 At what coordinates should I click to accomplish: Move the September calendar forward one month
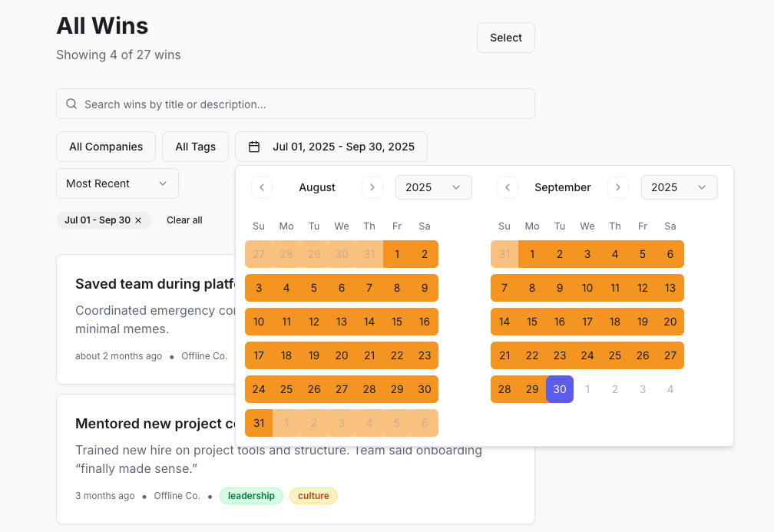point(618,187)
